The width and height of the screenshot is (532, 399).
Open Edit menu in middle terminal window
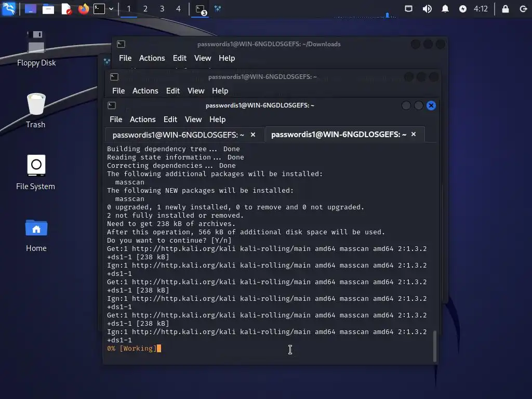[172, 91]
